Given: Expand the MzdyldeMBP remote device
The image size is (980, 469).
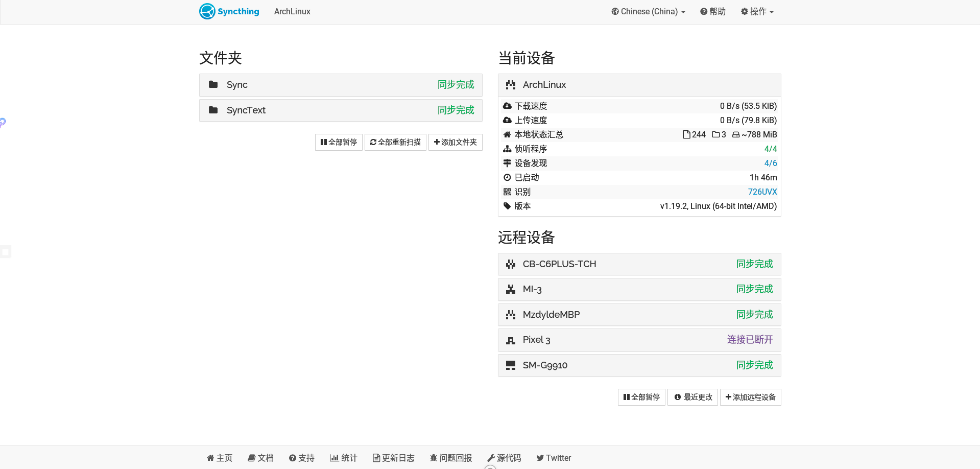Looking at the screenshot, I should click(639, 315).
